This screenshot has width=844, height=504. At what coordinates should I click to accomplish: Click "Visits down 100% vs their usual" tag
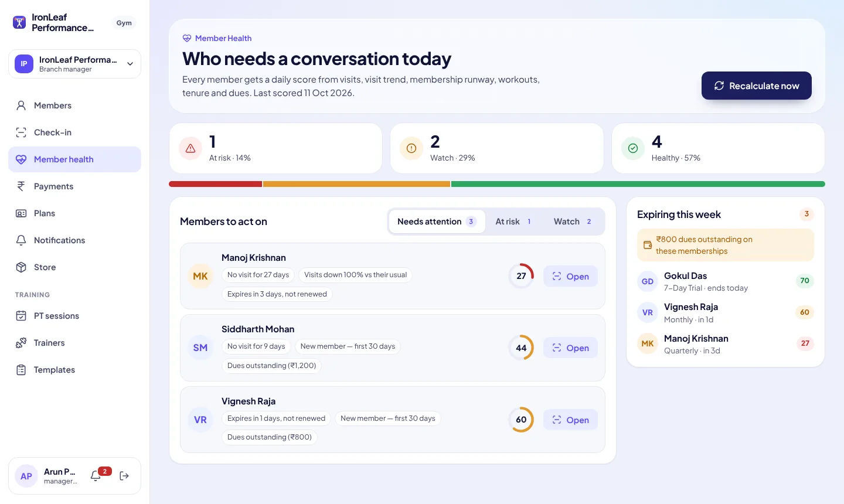pos(355,275)
